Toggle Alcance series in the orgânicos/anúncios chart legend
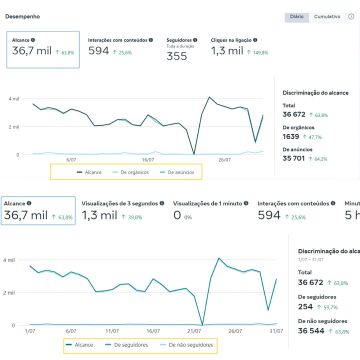The width and height of the screenshot is (360, 360). point(89,172)
